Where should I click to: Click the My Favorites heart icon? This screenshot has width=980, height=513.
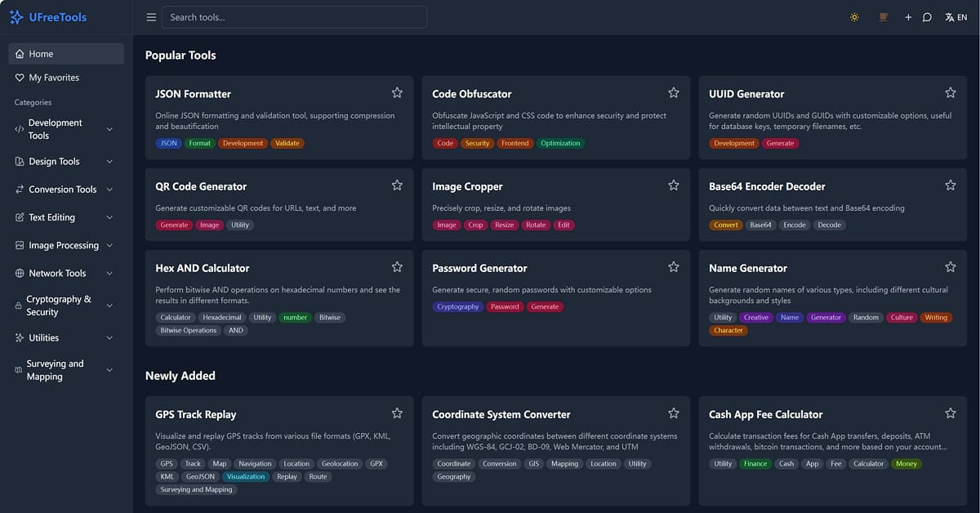click(x=20, y=78)
